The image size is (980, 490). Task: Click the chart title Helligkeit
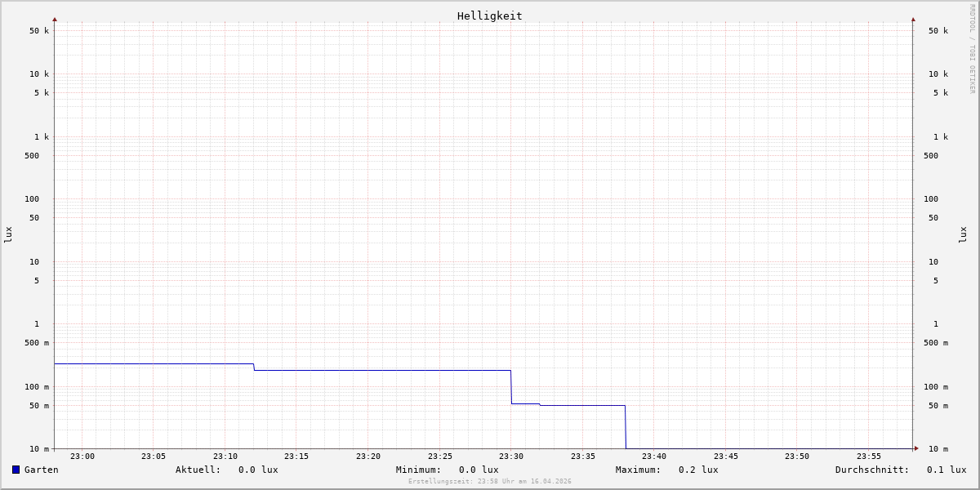490,16
